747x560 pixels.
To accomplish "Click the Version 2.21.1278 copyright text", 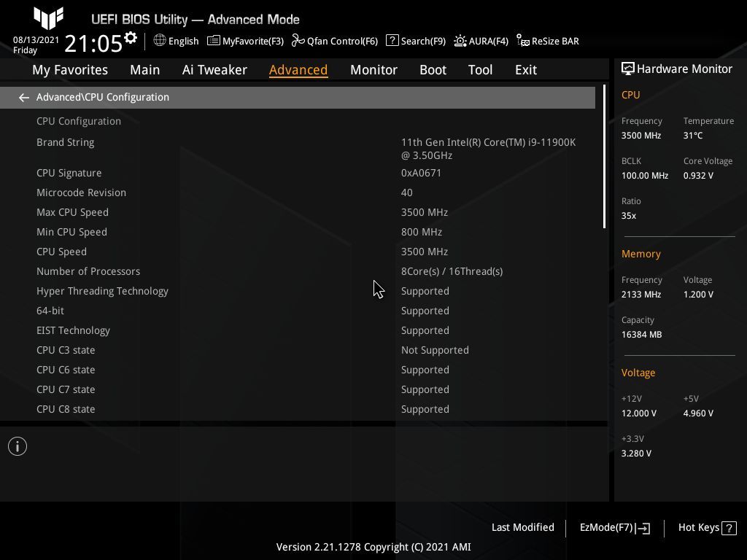I will point(373,547).
